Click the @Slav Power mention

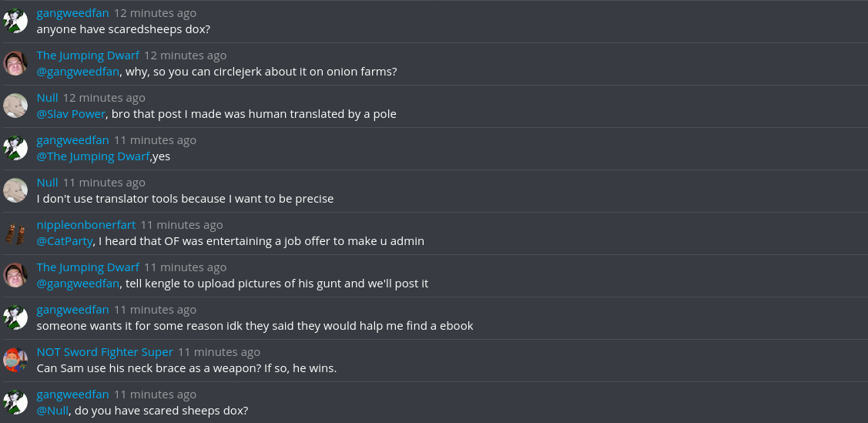pos(72,114)
